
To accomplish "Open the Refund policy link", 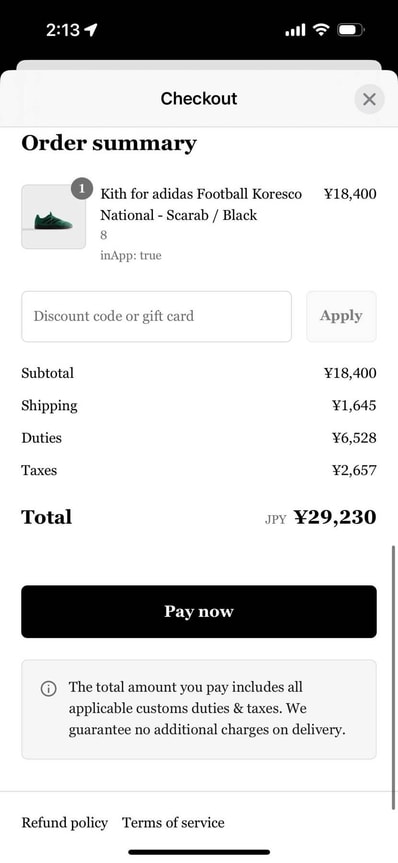I will pos(64,823).
